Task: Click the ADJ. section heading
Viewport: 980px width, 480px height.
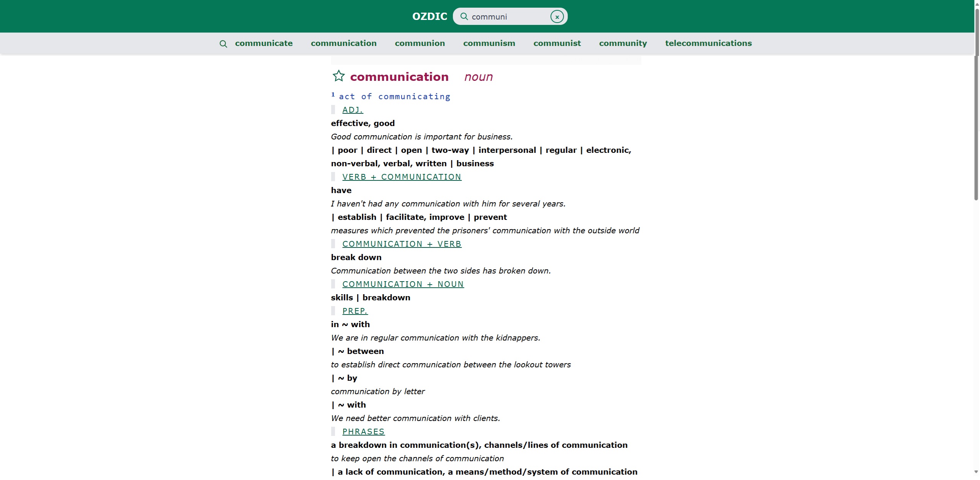Action: coord(353,110)
